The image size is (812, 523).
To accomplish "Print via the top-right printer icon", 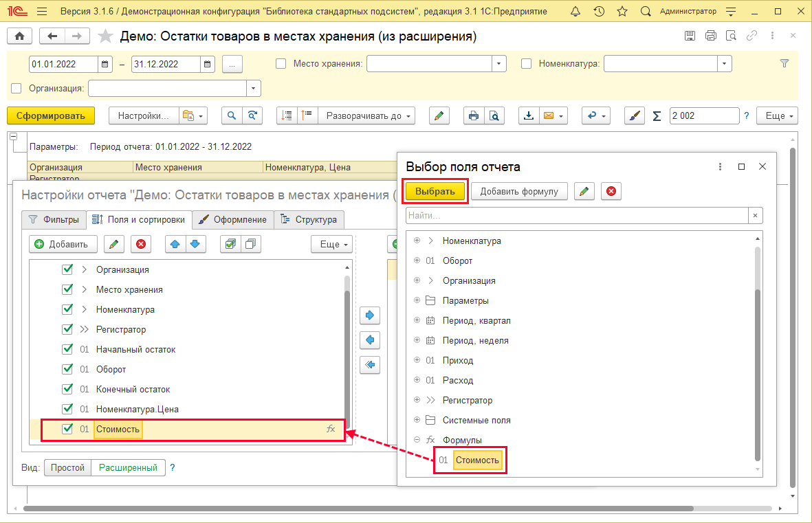I will pos(710,36).
